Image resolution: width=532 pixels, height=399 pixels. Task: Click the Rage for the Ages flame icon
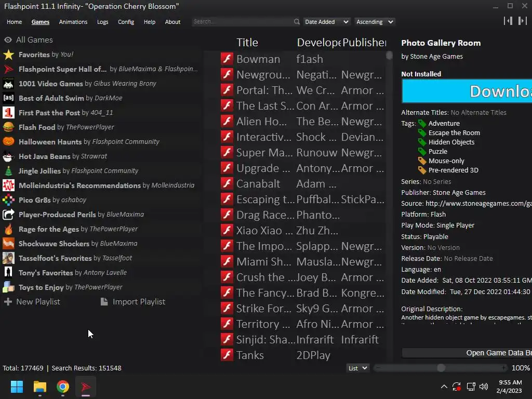[x=8, y=229]
